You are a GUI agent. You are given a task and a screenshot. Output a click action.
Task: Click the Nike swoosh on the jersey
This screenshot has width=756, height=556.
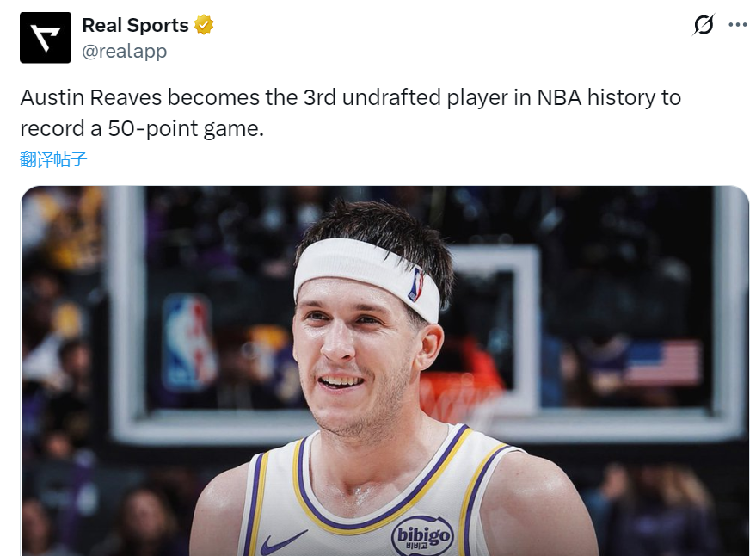click(x=282, y=542)
